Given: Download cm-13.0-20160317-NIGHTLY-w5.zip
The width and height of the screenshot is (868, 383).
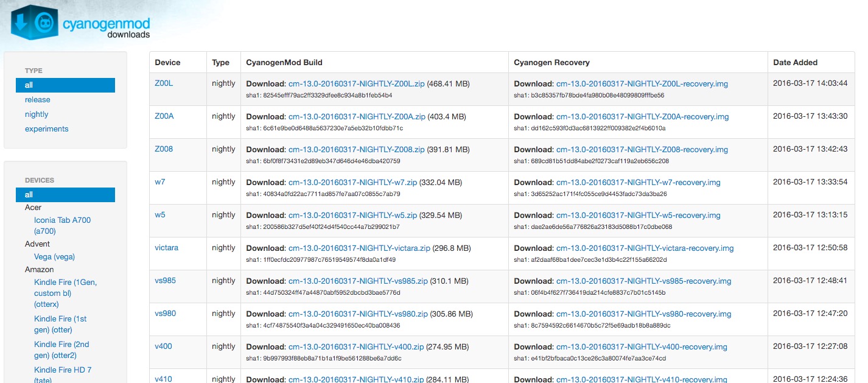Looking at the screenshot, I should click(x=352, y=215).
